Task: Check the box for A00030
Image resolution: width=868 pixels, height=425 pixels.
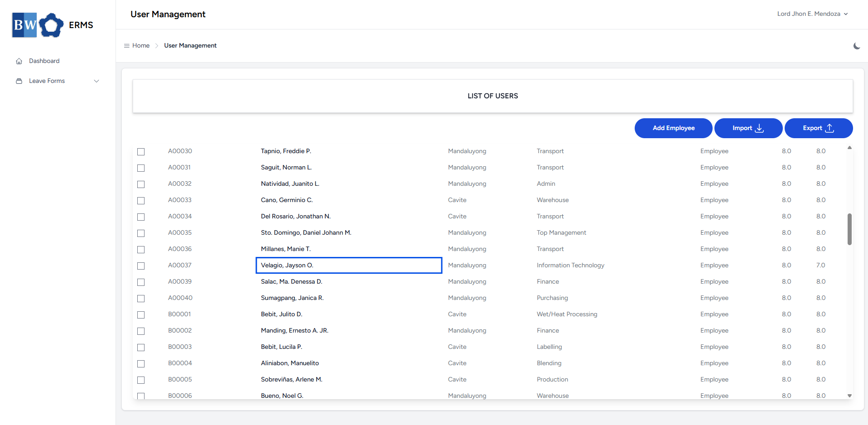Action: [x=141, y=152]
